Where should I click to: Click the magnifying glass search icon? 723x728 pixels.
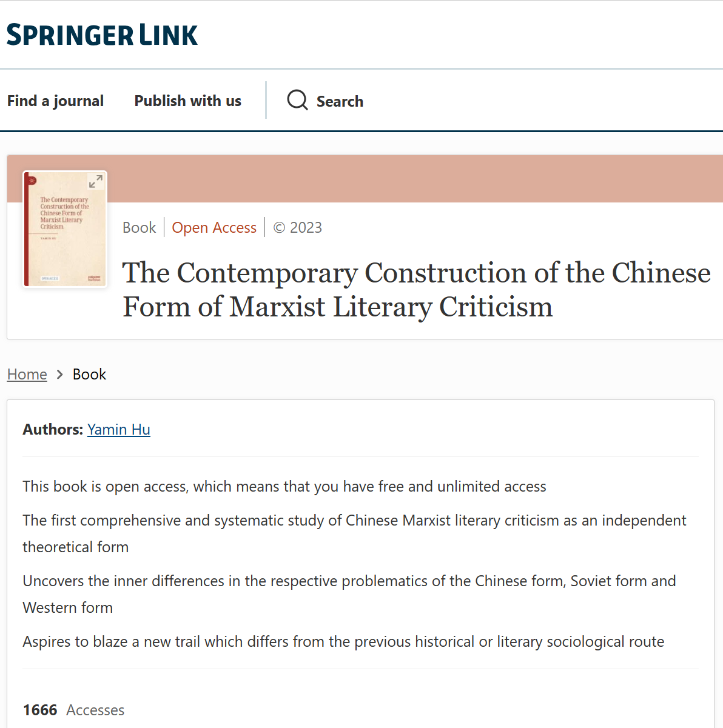(x=297, y=100)
